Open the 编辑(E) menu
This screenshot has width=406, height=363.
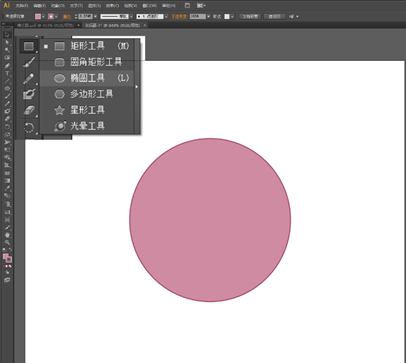click(x=40, y=6)
